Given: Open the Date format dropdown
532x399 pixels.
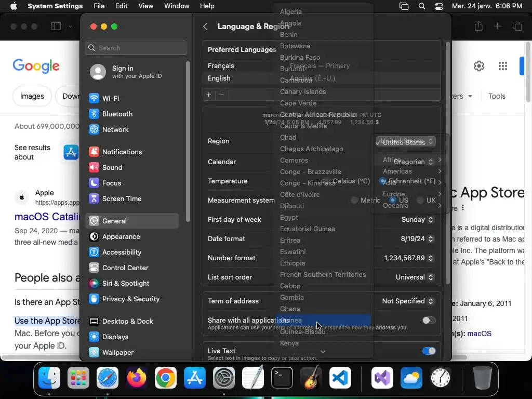Looking at the screenshot, I should (x=417, y=239).
